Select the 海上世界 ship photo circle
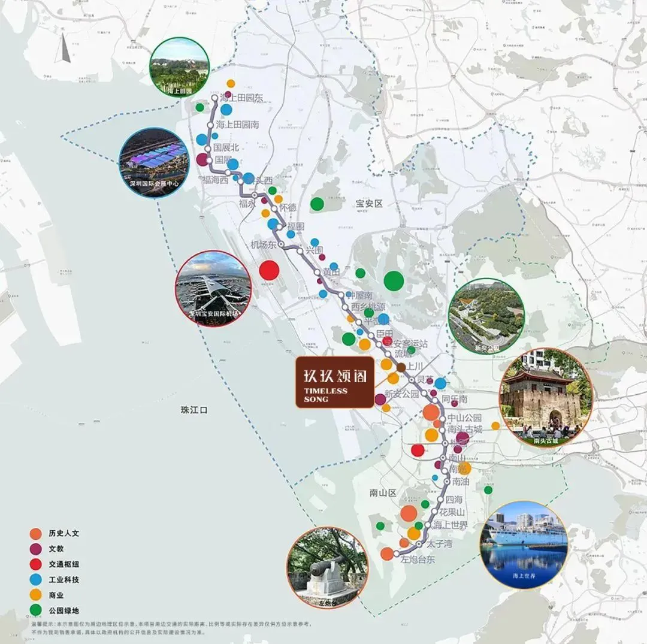Screen dimensions: 647x644 click(x=524, y=545)
